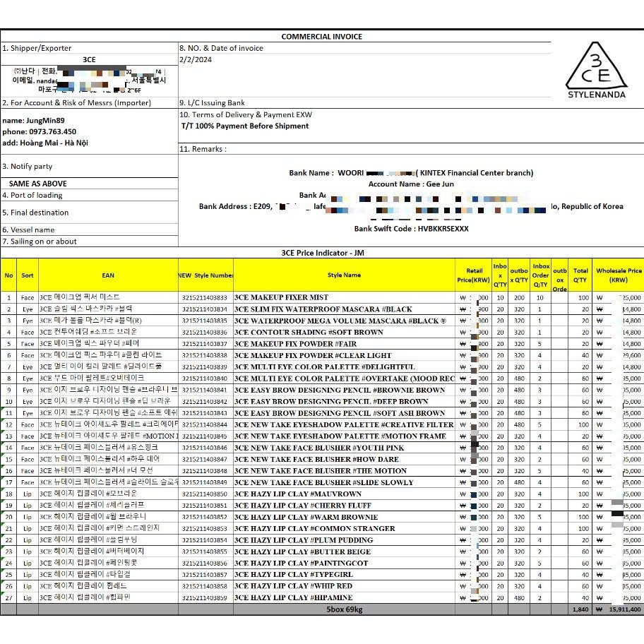
Task: Select style number 3215211403840 cell
Action: coord(205,378)
